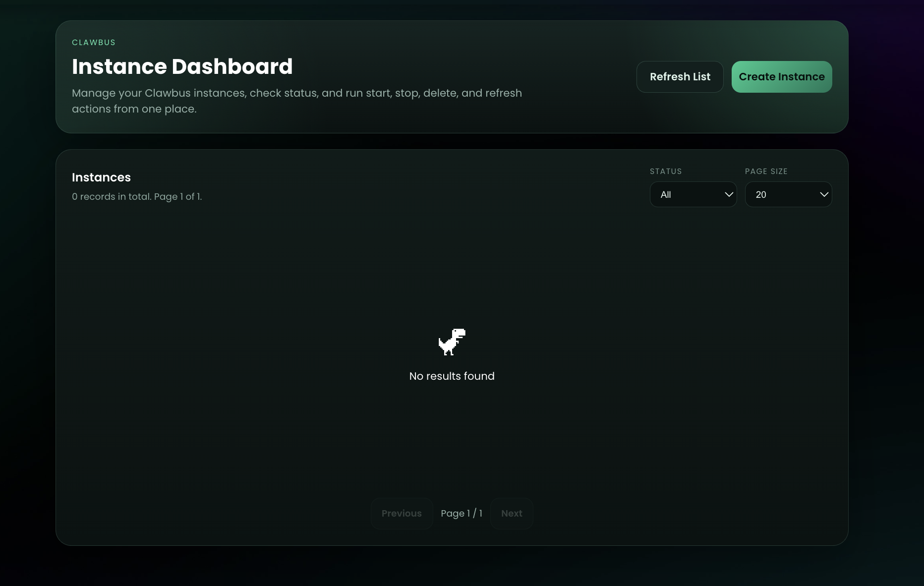924x586 pixels.
Task: Click the CLAWBUS brand label
Action: click(93, 42)
